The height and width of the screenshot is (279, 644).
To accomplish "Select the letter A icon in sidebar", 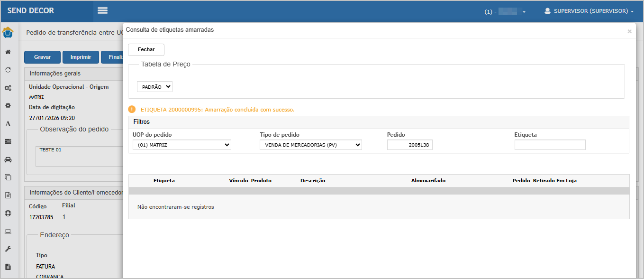I will [x=8, y=123].
